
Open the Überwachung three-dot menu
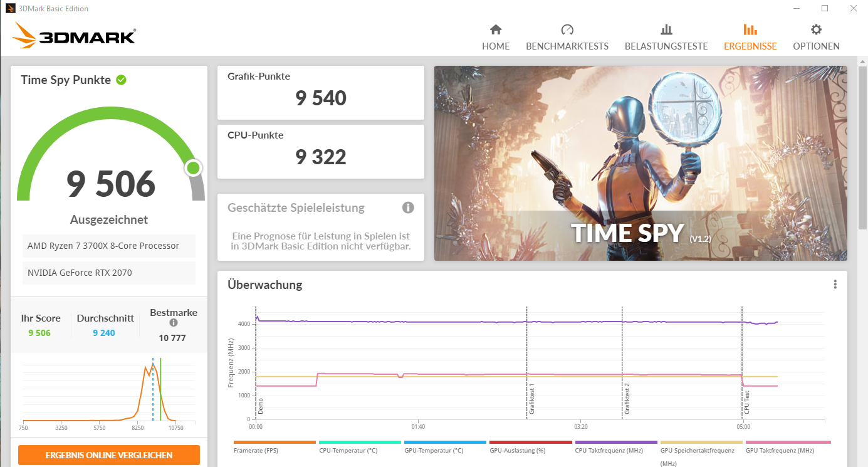[x=835, y=285]
